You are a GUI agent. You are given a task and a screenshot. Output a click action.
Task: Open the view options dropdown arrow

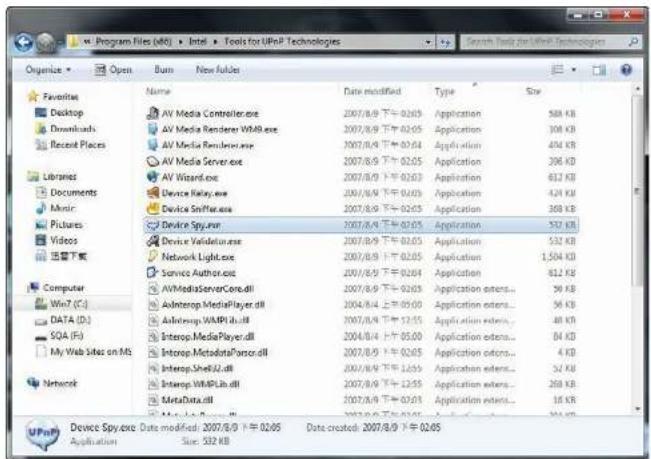574,70
